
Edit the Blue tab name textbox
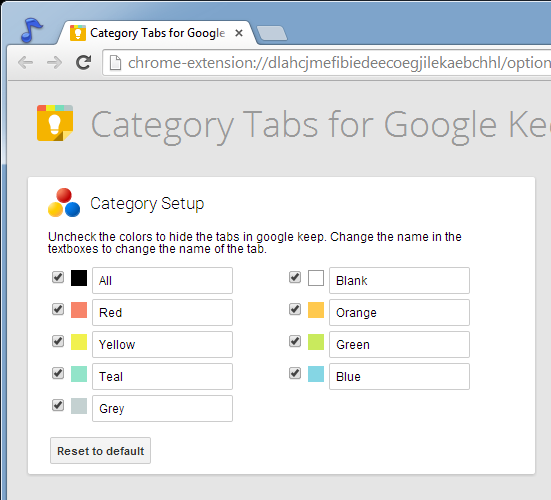[x=399, y=376]
